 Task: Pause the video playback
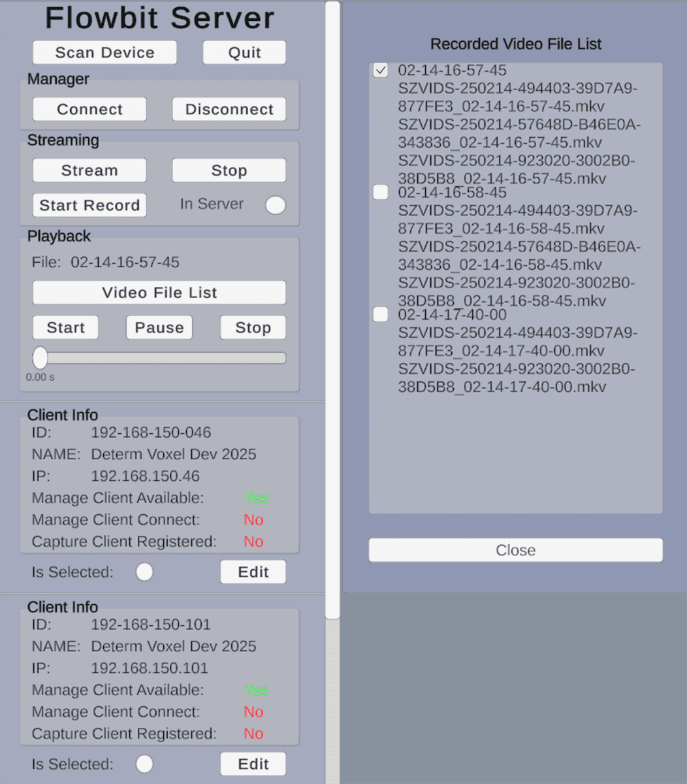(159, 327)
